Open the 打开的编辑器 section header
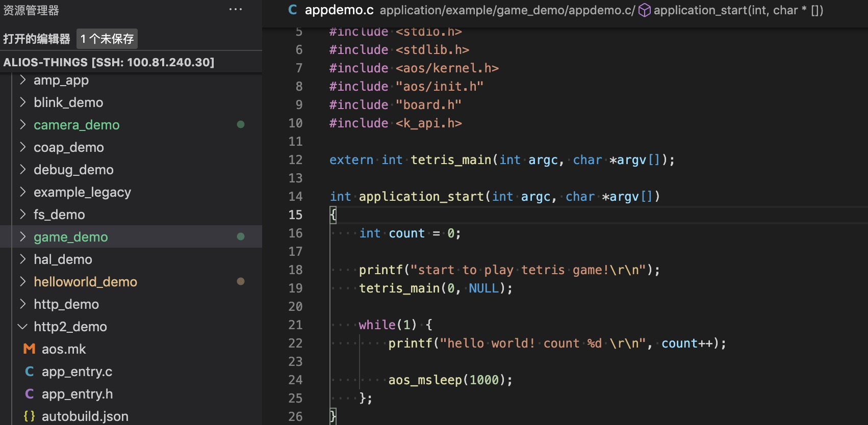The image size is (868, 425). pyautogui.click(x=37, y=39)
